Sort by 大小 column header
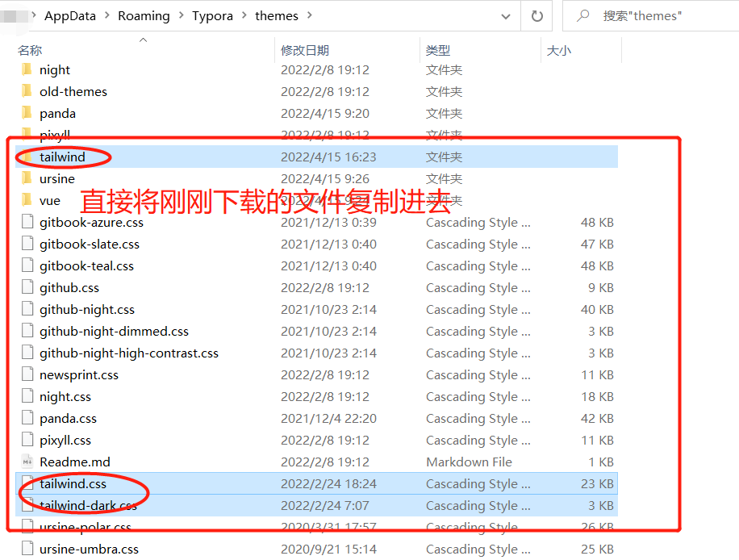 point(558,50)
